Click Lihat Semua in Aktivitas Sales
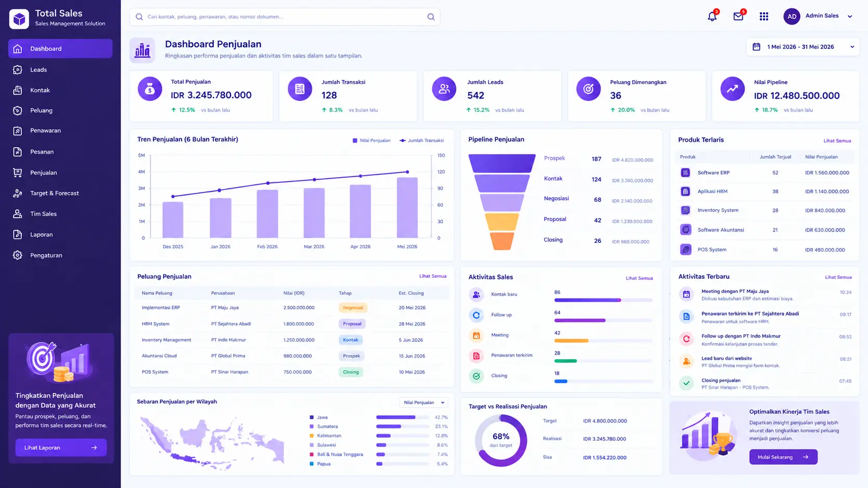 point(639,278)
